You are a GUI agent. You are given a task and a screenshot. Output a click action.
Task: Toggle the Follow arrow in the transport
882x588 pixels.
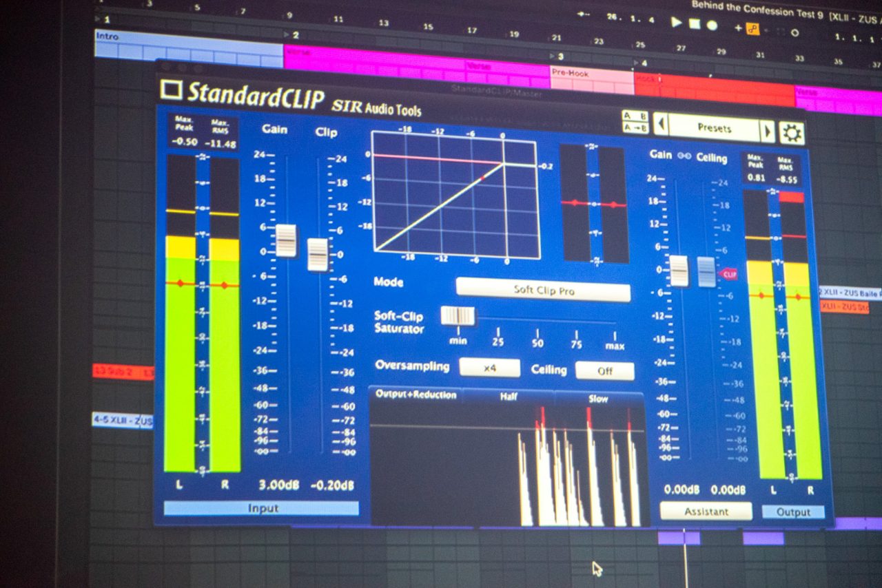(584, 14)
